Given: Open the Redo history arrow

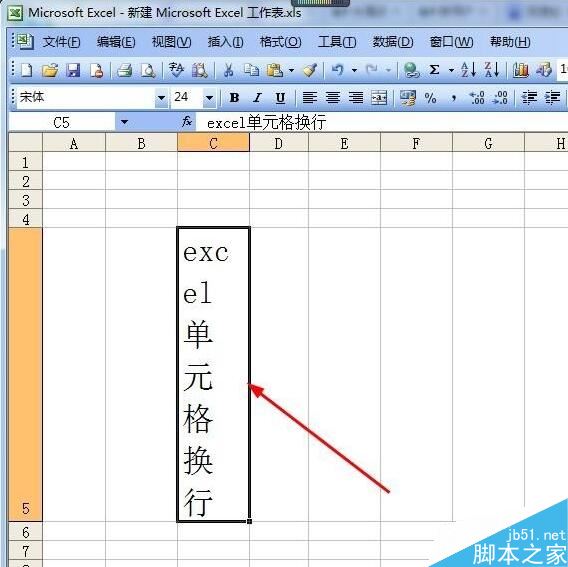Looking at the screenshot, I should (x=388, y=70).
